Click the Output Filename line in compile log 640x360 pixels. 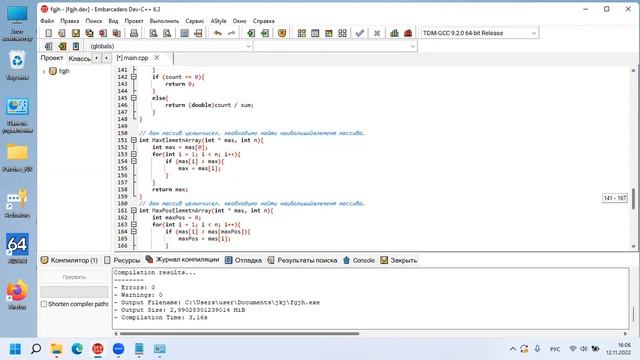(x=217, y=302)
